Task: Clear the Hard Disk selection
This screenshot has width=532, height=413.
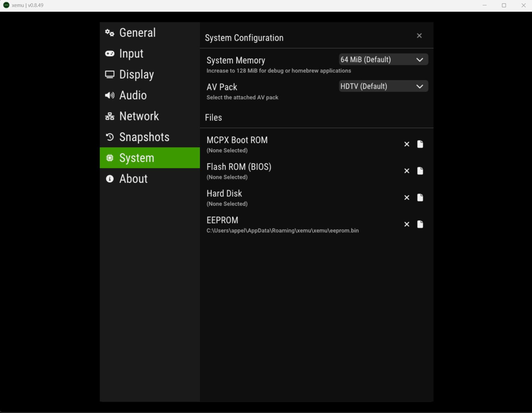Action: click(x=407, y=198)
